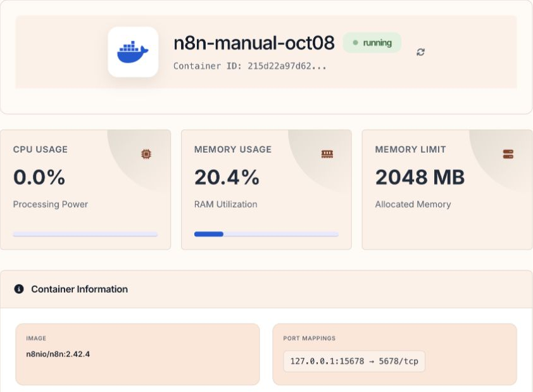
Task: Click the 20.4% memory usage value
Action: (x=227, y=177)
